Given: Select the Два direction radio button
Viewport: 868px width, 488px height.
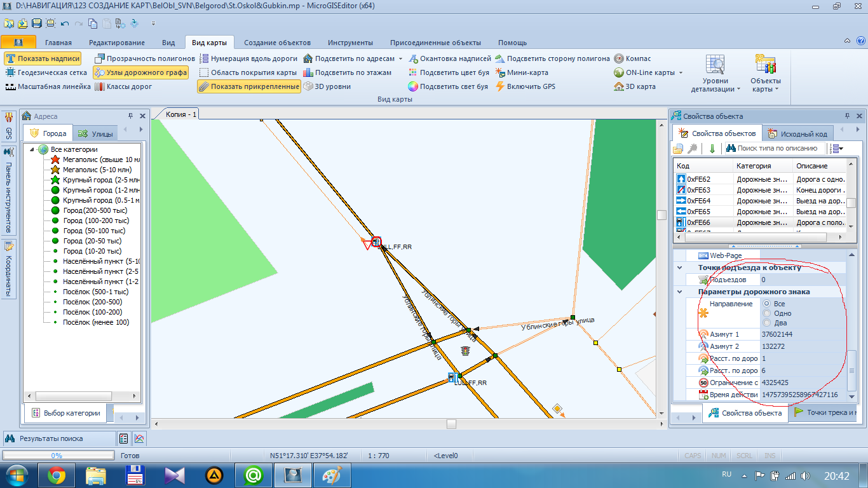Looking at the screenshot, I should [766, 323].
